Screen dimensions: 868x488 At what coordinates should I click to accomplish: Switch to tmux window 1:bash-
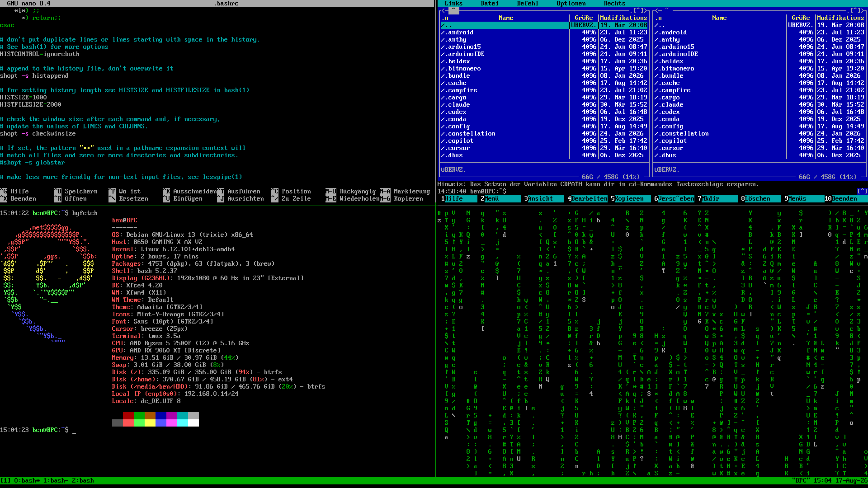[x=56, y=481]
